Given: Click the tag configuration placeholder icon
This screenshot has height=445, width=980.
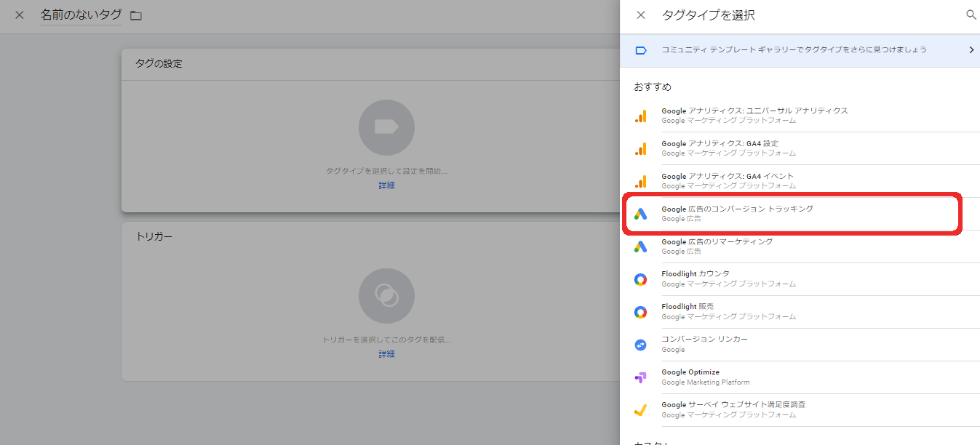Looking at the screenshot, I should [x=386, y=127].
